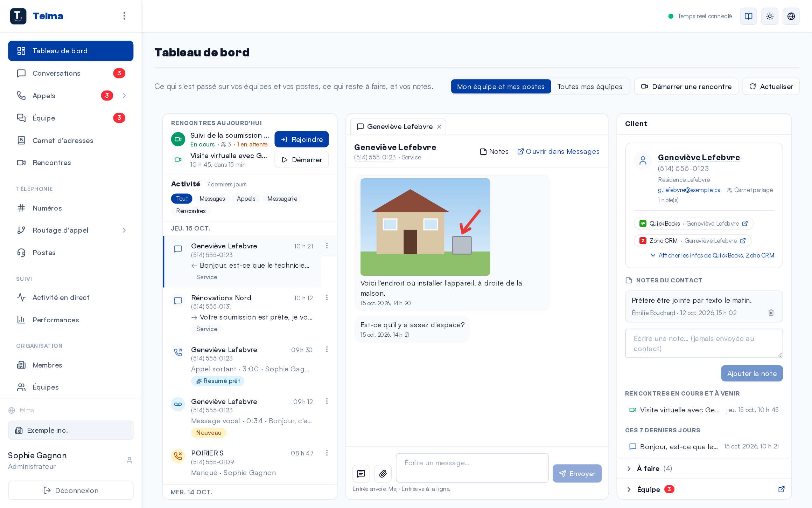This screenshot has height=508, width=812.
Task: Filter activity by Appels
Action: pos(246,199)
